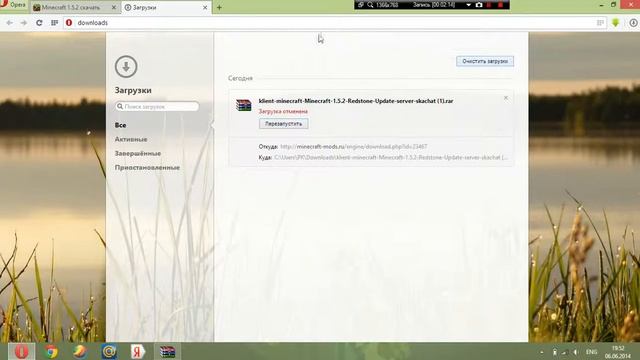Click the green download arrow extension icon
The width and height of the screenshot is (640, 360).
[x=616, y=23]
